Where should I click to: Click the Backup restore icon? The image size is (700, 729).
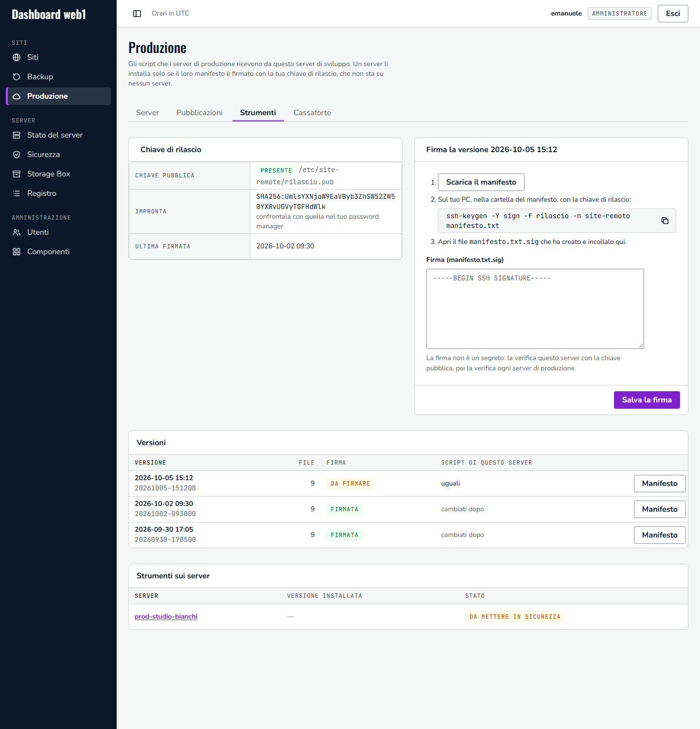pyautogui.click(x=17, y=77)
